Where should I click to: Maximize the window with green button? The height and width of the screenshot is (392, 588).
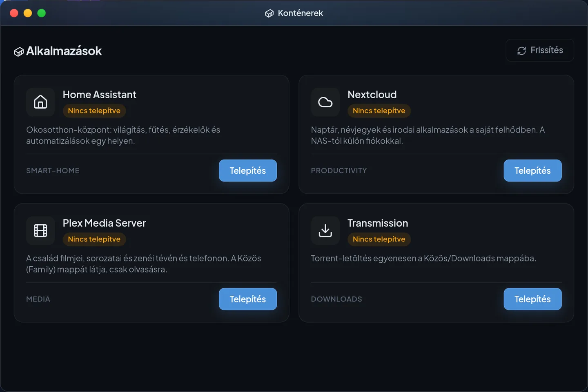42,13
